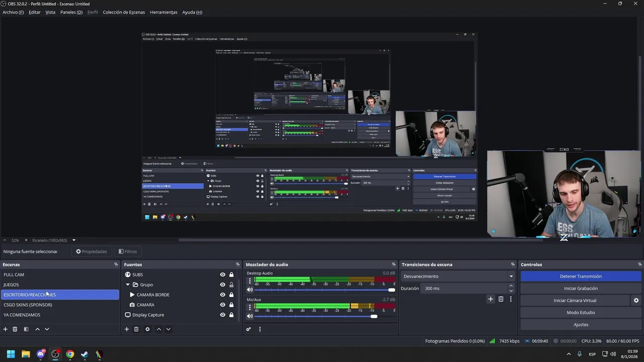The image size is (644, 362).
Task: Add a new scene transition with plus icon
Action: [x=491, y=299]
